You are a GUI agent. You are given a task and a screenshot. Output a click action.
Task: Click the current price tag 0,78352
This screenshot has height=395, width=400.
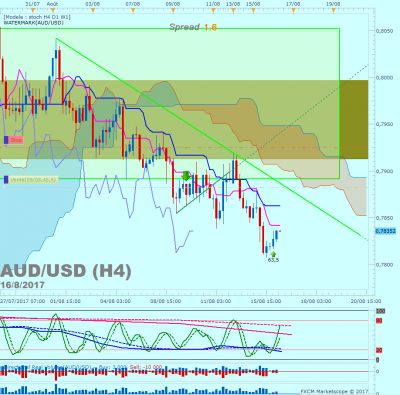tap(385, 231)
